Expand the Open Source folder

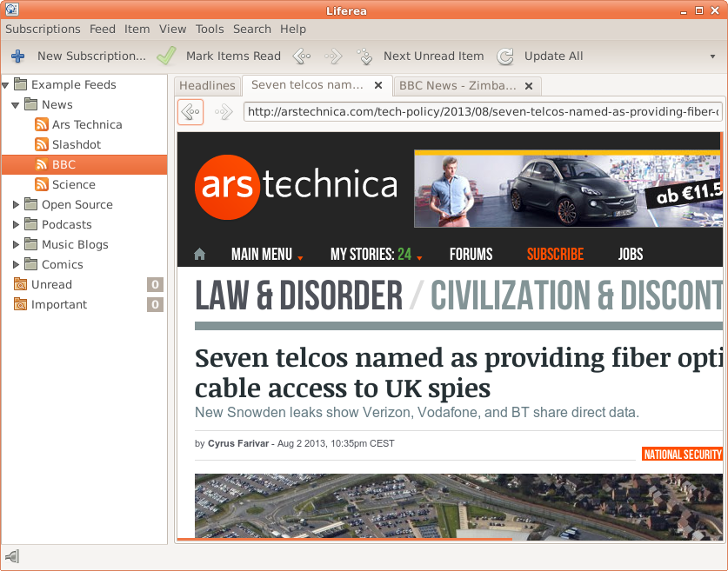(17, 205)
